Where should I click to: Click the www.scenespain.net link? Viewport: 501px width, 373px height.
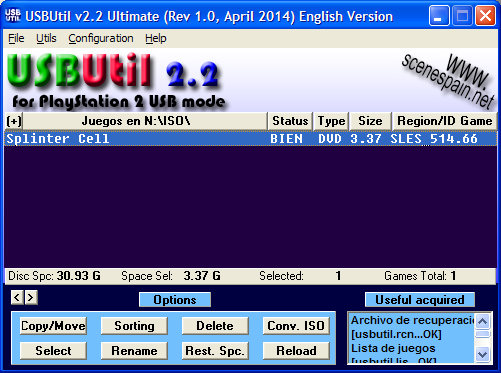[x=448, y=81]
